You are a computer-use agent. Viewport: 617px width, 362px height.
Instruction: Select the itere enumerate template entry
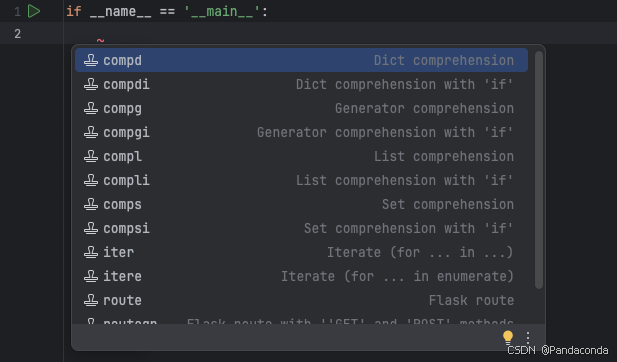301,276
